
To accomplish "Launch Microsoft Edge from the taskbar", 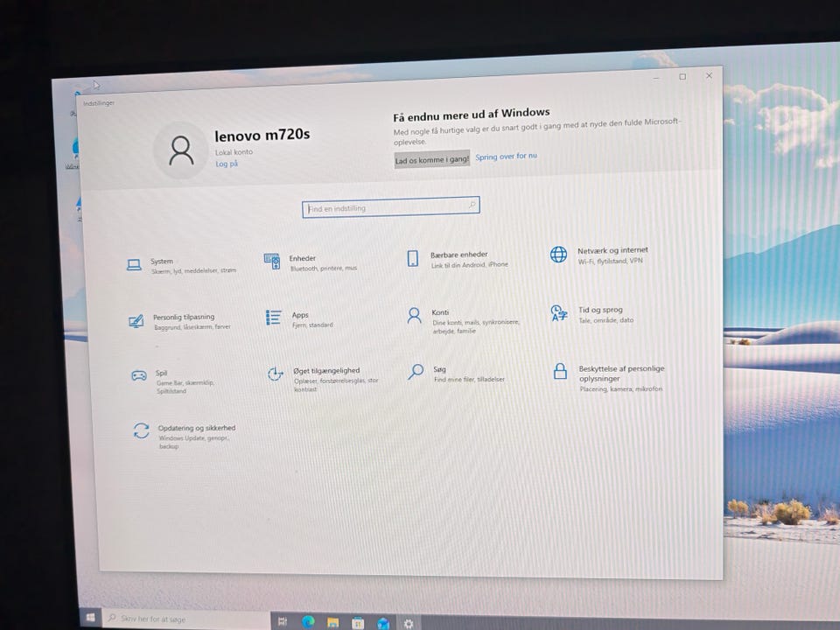I will click(308, 621).
